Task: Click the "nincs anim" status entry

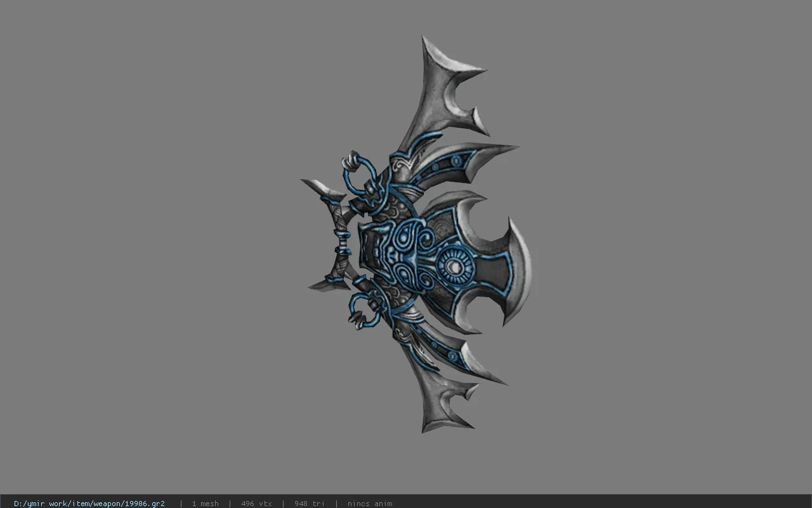Action: [369, 504]
